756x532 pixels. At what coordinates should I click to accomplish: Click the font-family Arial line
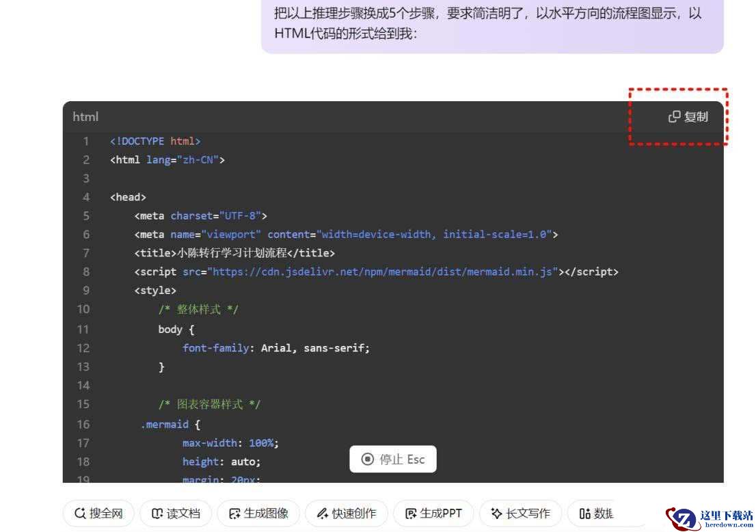pyautogui.click(x=275, y=348)
